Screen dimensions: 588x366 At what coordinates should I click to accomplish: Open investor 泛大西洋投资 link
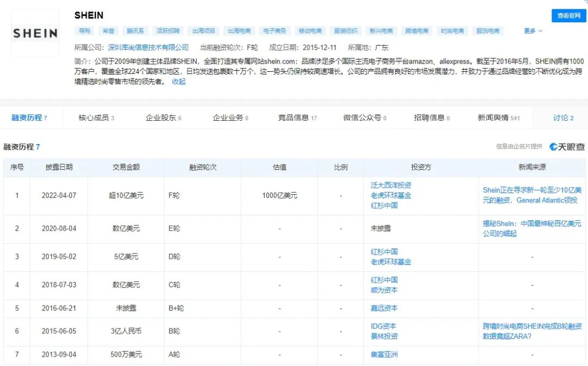tap(391, 185)
